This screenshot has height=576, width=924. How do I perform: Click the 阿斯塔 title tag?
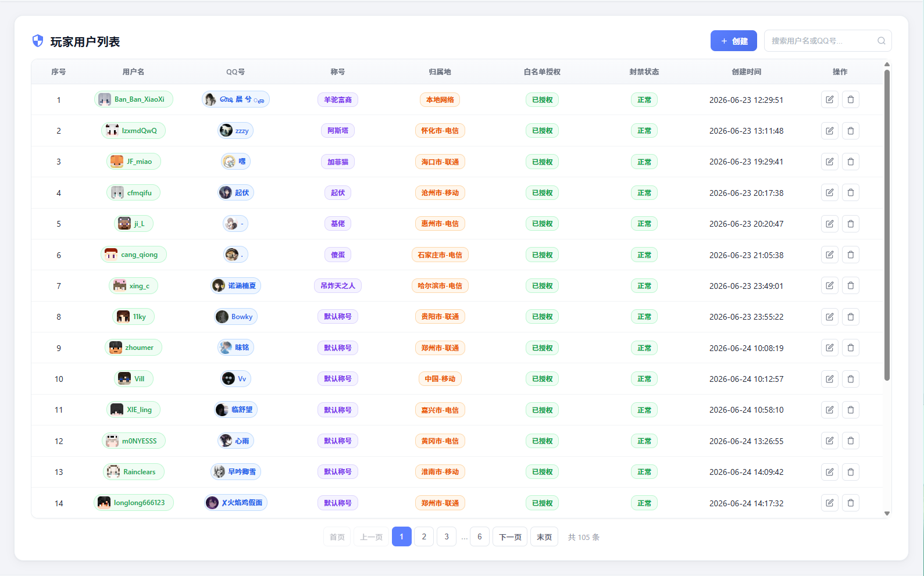[338, 131]
